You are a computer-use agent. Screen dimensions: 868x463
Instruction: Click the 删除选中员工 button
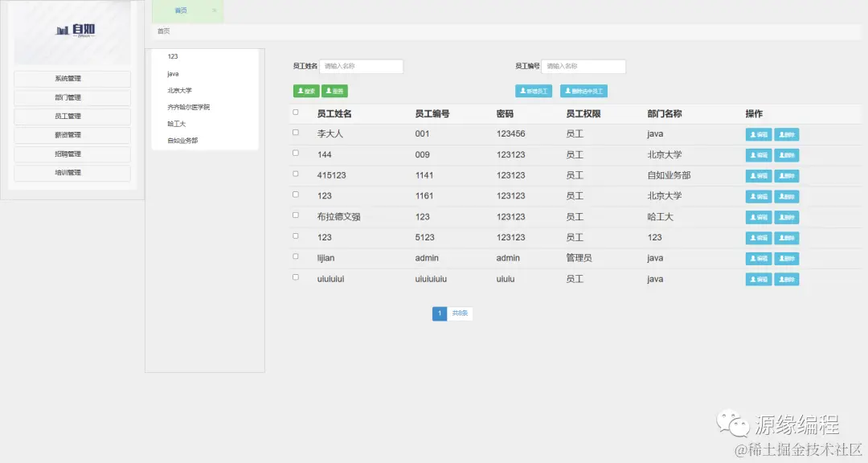click(583, 91)
